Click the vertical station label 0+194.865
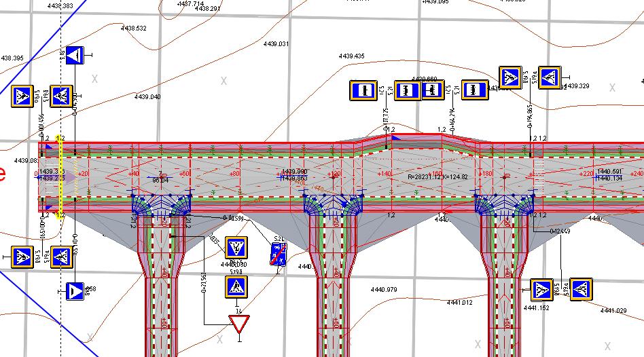 coord(530,115)
